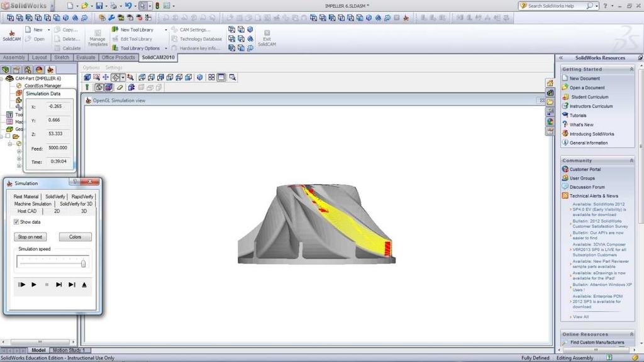Image resolution: width=644 pixels, height=362 pixels.
Task: Click the SolidCAM ribbon icon
Action: tap(11, 36)
